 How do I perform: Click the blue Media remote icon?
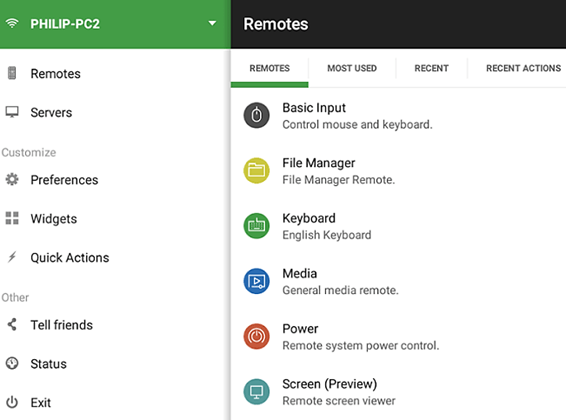point(256,281)
